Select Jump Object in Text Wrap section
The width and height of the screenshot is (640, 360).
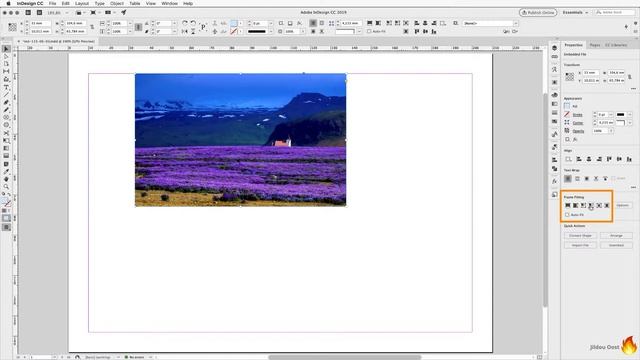point(596,178)
